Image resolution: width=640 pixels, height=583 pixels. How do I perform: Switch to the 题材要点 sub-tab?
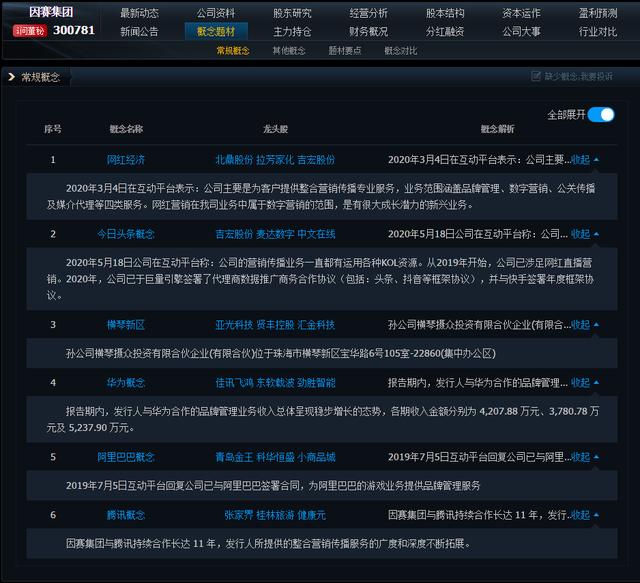point(344,51)
